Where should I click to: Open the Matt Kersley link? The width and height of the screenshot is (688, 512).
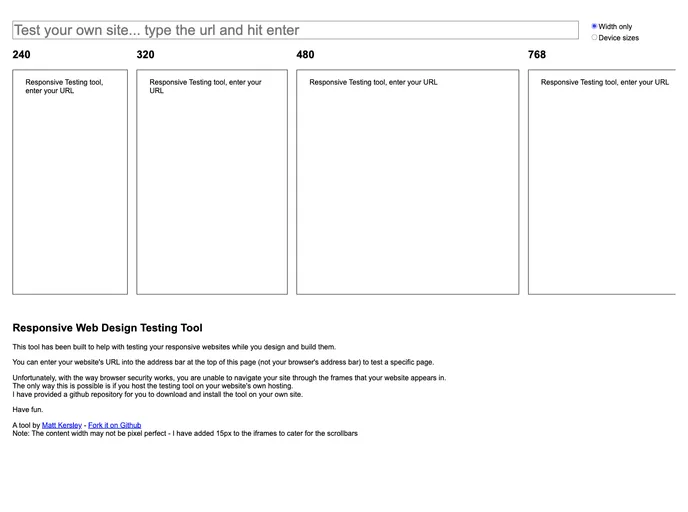(x=62, y=425)
